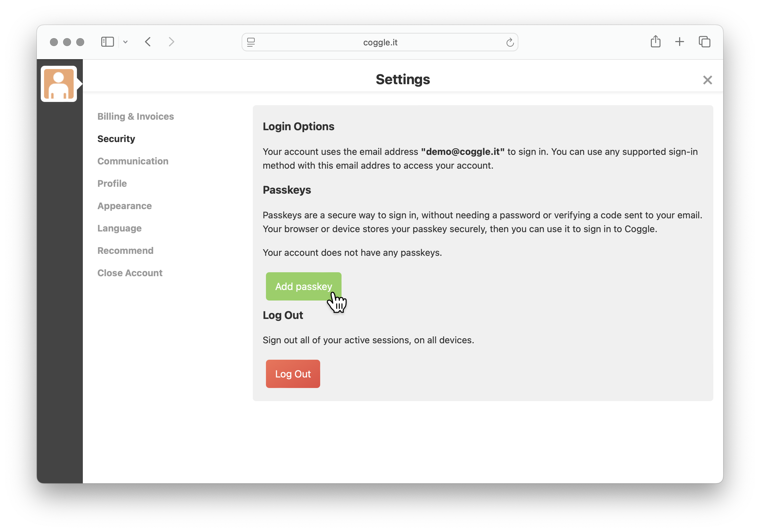Select the Security settings section

click(116, 139)
